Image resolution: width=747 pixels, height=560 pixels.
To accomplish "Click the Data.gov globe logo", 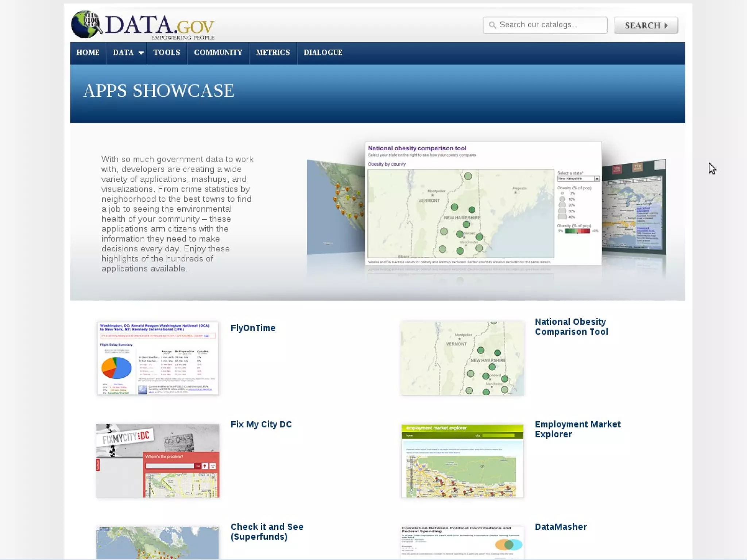I will [x=86, y=24].
